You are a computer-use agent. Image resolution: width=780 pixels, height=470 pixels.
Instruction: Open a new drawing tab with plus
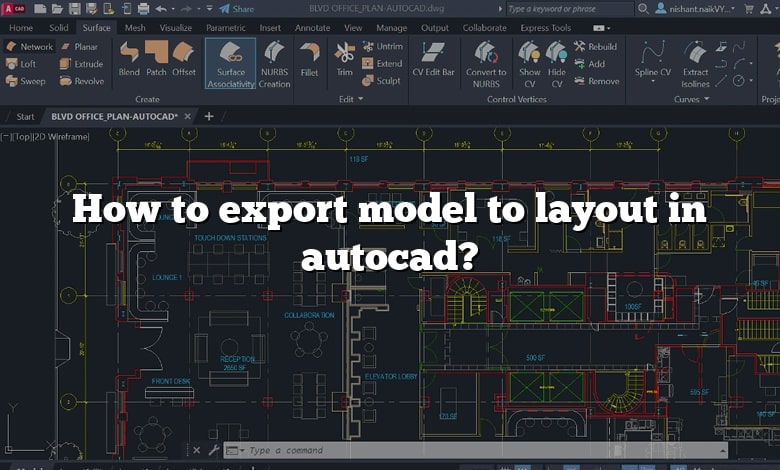point(209,116)
